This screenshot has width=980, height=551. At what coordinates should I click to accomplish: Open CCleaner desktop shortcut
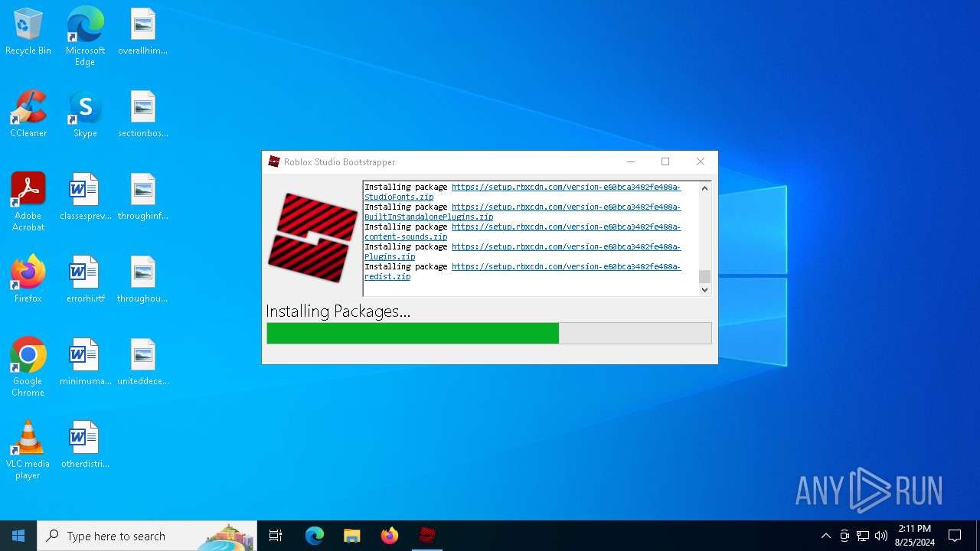tap(28, 114)
